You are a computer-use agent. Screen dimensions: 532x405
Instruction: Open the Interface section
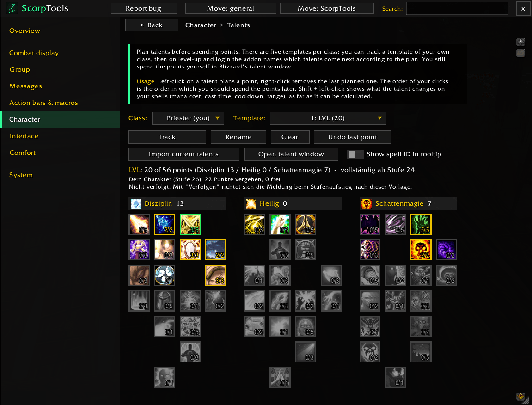click(x=24, y=136)
